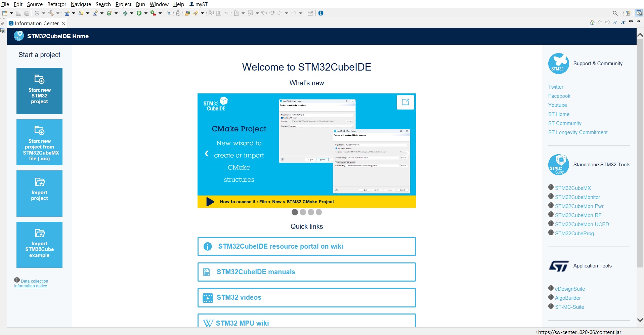Click the new source folder icon
The width and height of the screenshot is (644, 335).
point(81,13)
